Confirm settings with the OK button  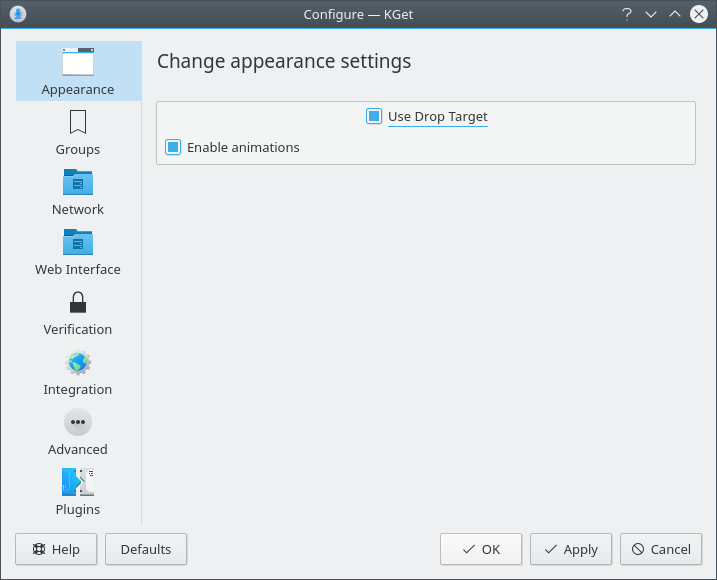tap(481, 549)
